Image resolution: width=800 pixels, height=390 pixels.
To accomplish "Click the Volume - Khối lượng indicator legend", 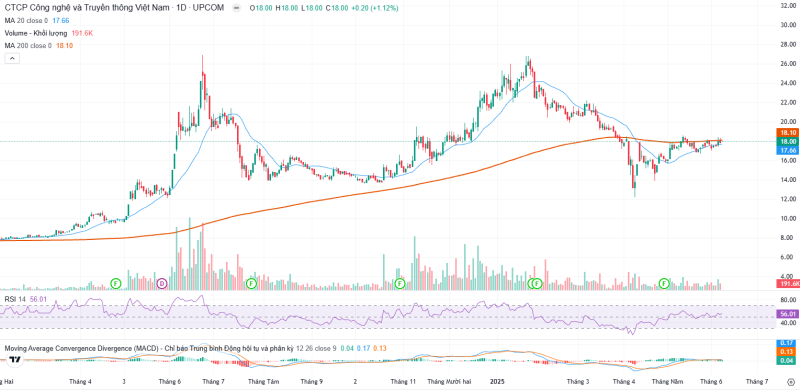I will pos(35,33).
